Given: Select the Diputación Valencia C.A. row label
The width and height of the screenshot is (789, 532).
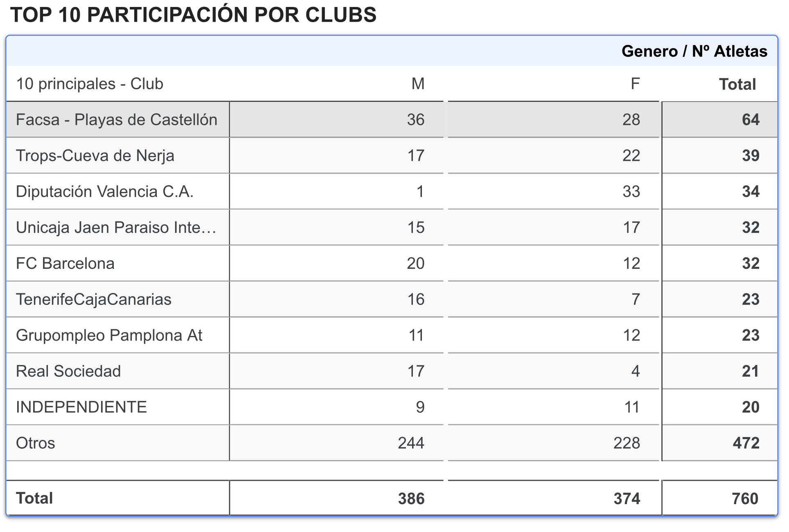Looking at the screenshot, I should 104,192.
